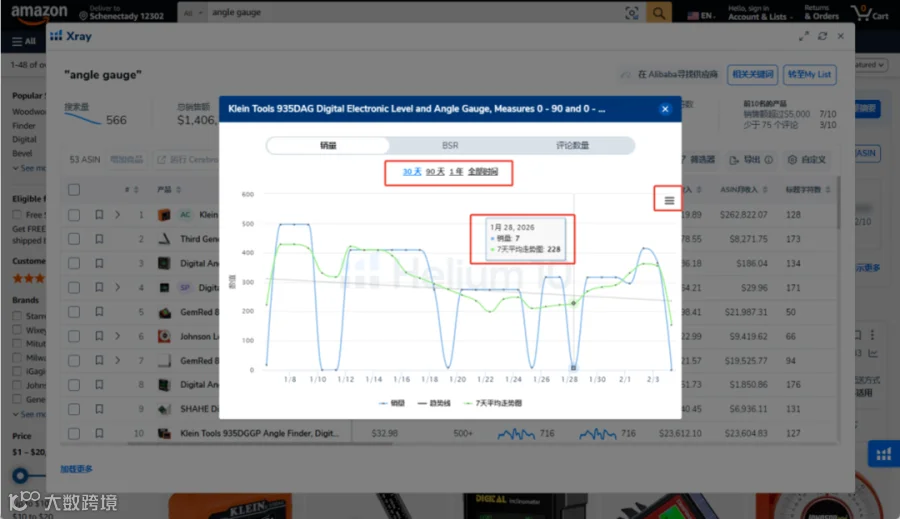This screenshot has width=900, height=519.
Task: Tick the select-all checkbox in table header
Action: 74,189
